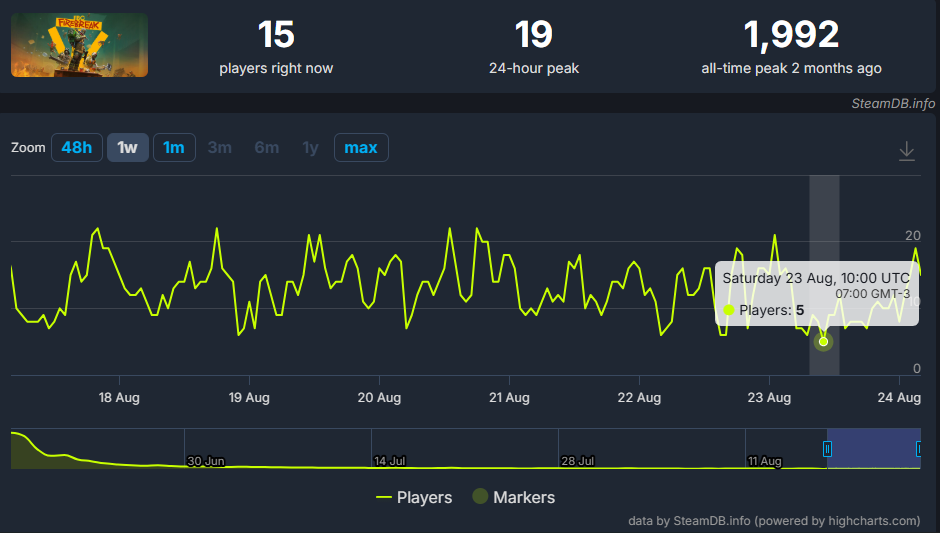Image resolution: width=940 pixels, height=533 pixels.
Task: Click the 20 Aug axis label
Action: [379, 398]
